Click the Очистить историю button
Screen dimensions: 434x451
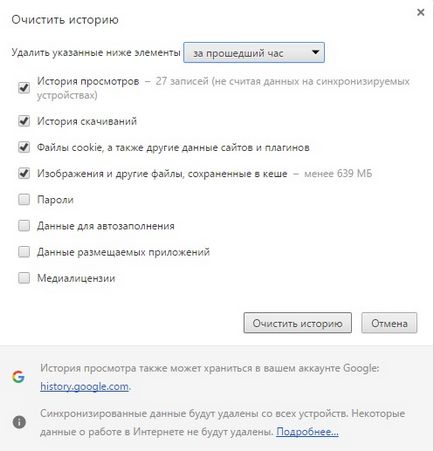[x=297, y=323]
